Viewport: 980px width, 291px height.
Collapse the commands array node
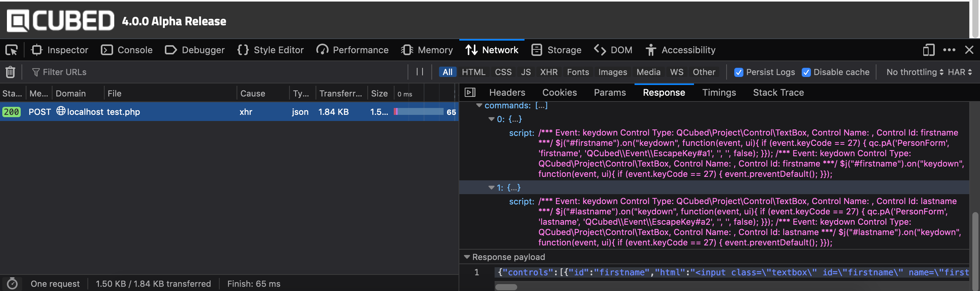coord(479,105)
